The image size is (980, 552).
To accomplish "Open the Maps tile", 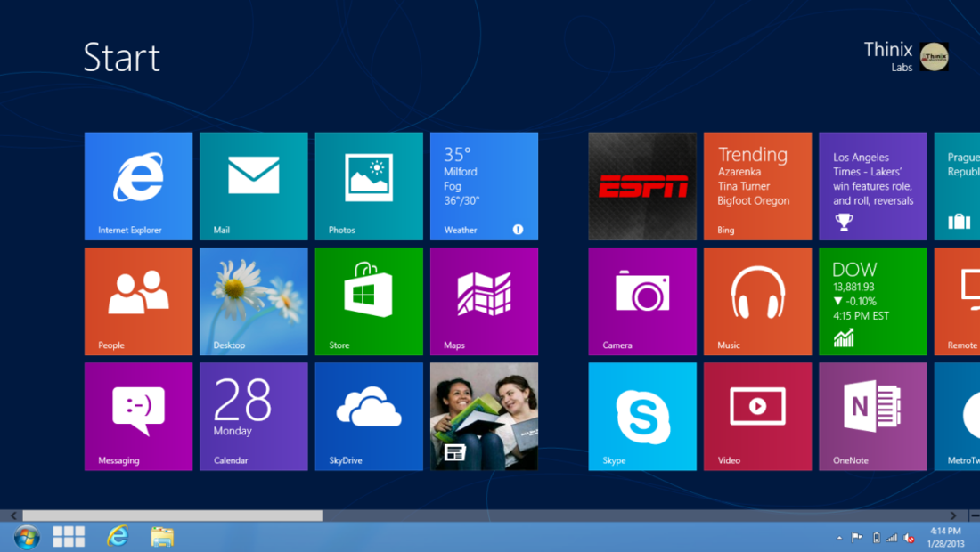I will 485,302.
